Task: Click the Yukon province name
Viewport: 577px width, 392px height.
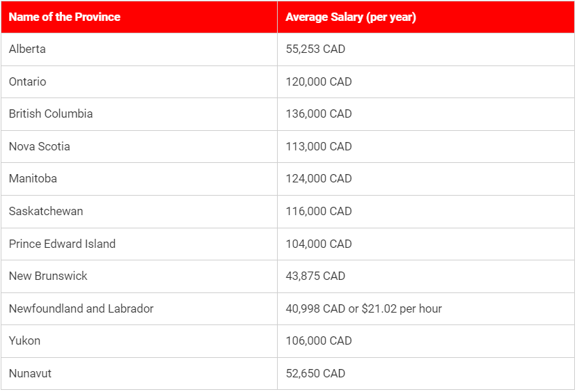Action: tap(24, 340)
